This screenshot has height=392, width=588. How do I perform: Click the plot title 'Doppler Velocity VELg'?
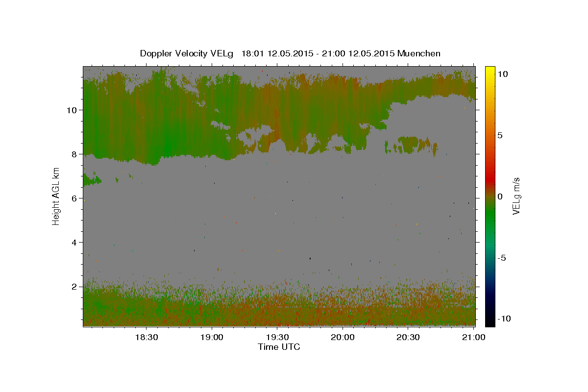187,53
